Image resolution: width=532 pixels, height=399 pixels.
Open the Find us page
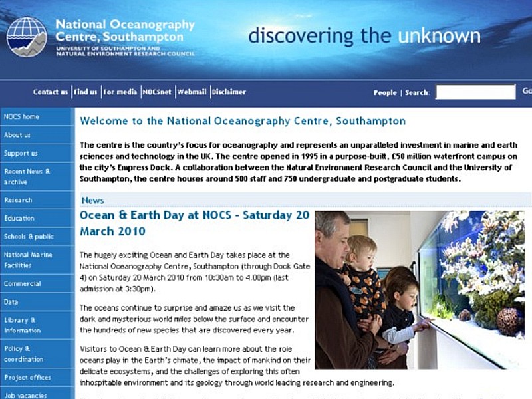click(86, 92)
